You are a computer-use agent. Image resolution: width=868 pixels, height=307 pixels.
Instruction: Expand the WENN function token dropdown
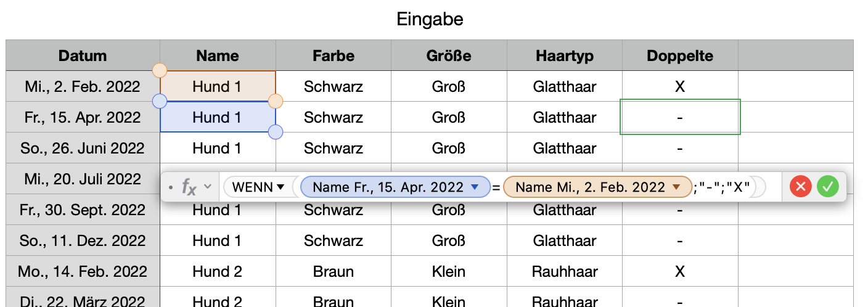click(x=280, y=187)
